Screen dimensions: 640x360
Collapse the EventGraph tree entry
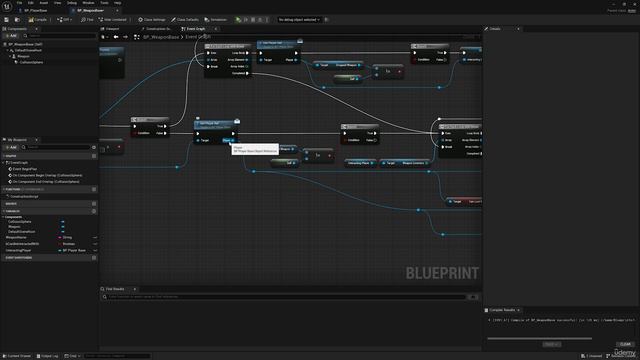click(x=4, y=162)
